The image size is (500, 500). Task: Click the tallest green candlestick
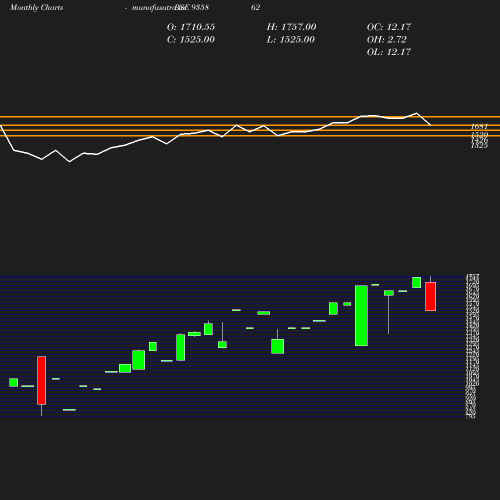(361, 315)
